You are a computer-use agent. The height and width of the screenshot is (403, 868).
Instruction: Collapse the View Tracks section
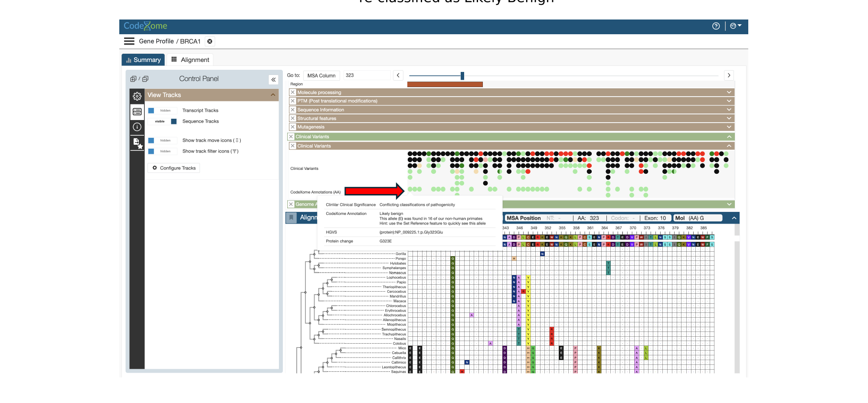tap(273, 95)
